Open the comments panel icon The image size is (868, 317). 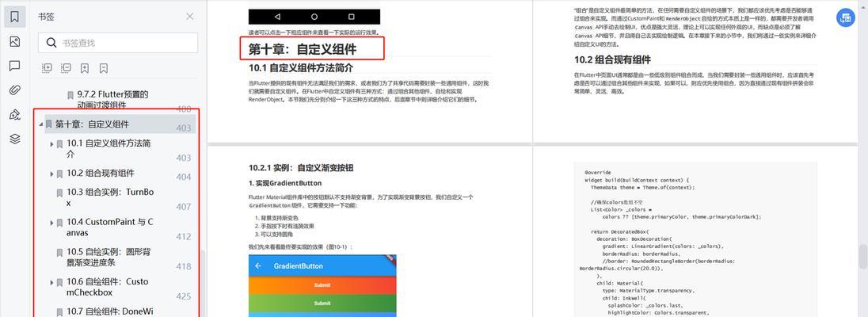pyautogui.click(x=15, y=66)
